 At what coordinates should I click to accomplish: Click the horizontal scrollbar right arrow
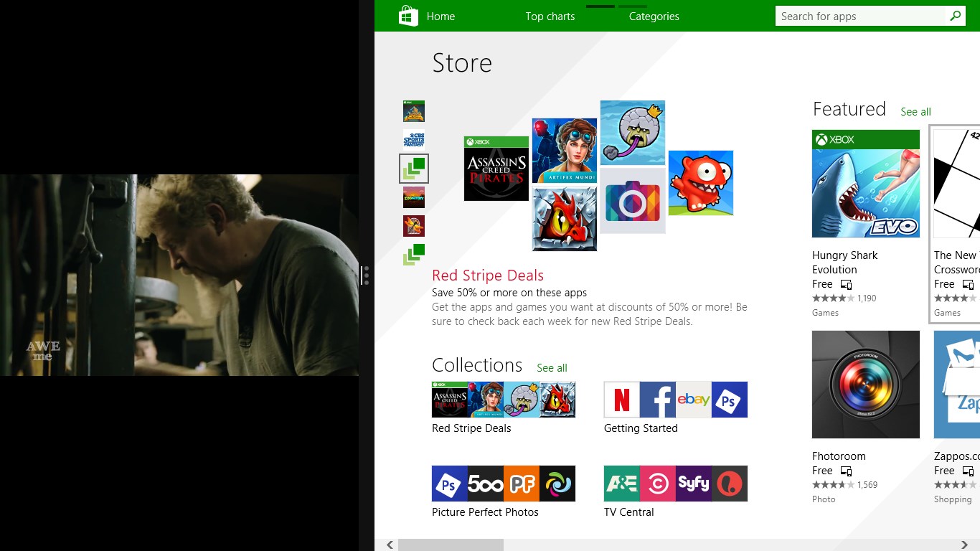pyautogui.click(x=964, y=545)
